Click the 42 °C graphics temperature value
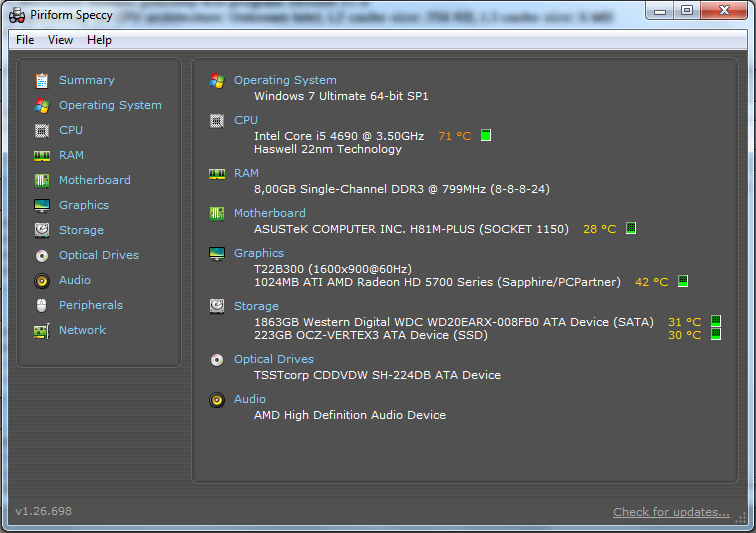This screenshot has height=533, width=756. [x=652, y=283]
